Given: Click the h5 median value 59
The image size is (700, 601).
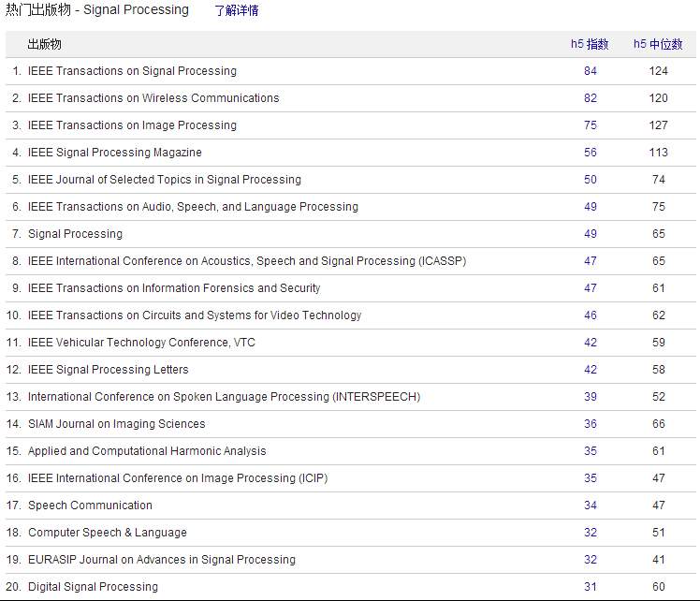Looking at the screenshot, I should [659, 343].
